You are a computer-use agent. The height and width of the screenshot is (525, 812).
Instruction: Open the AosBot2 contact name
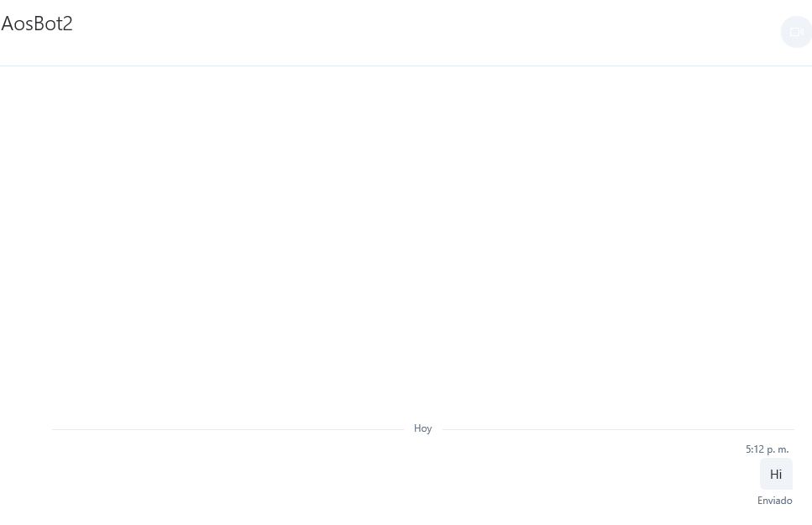[37, 24]
